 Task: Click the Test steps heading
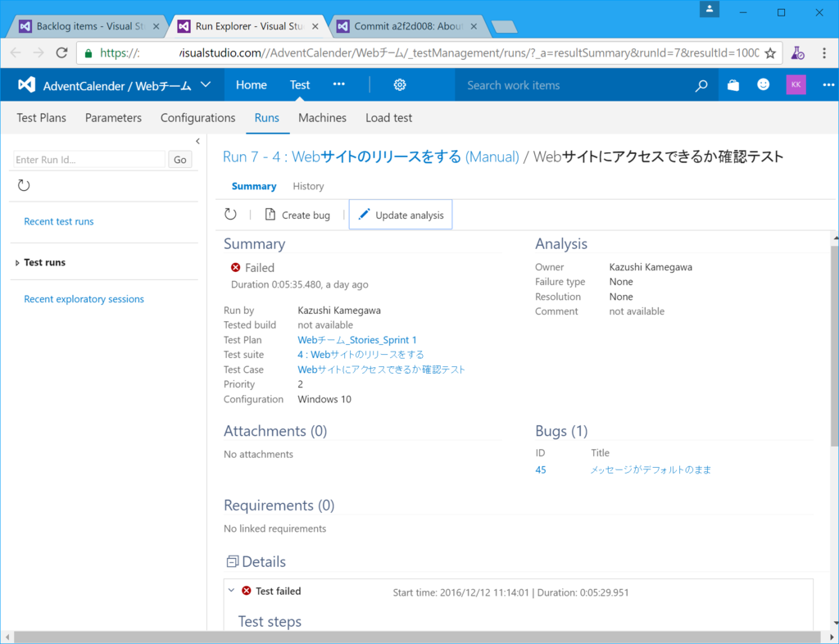pos(270,622)
